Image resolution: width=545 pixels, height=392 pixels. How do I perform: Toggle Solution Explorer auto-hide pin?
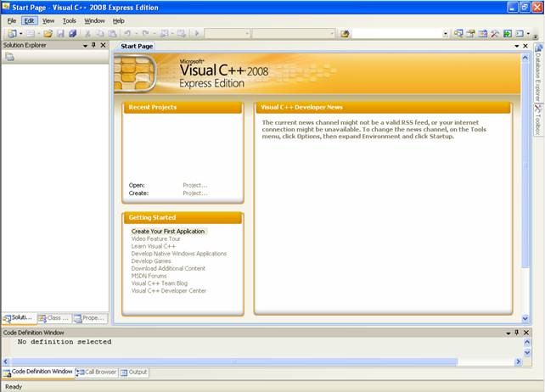93,45
